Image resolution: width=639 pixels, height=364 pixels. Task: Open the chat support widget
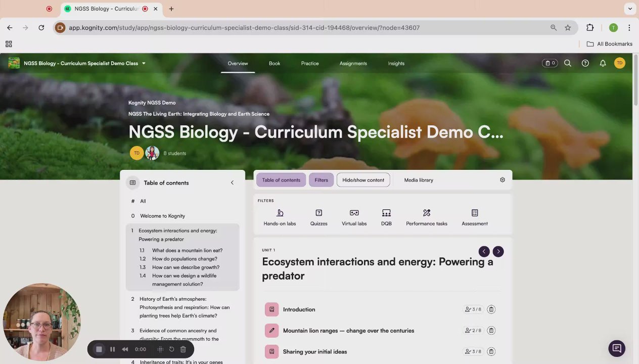(617, 348)
